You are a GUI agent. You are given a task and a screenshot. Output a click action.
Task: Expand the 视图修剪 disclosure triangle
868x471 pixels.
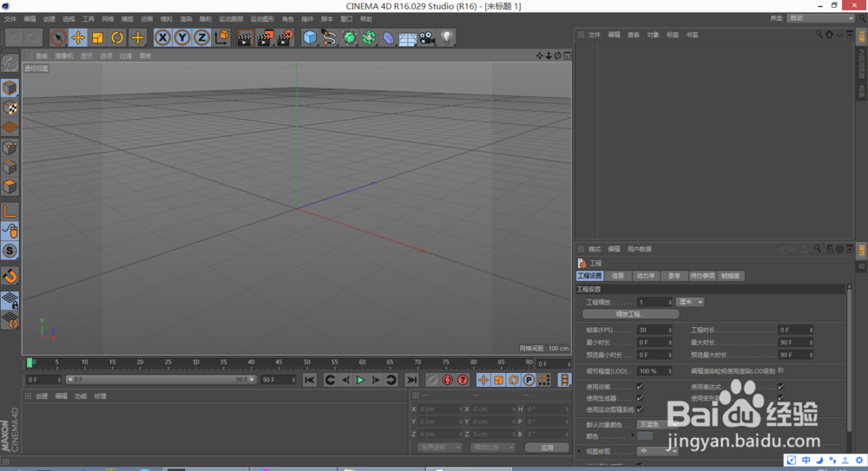[x=580, y=452]
